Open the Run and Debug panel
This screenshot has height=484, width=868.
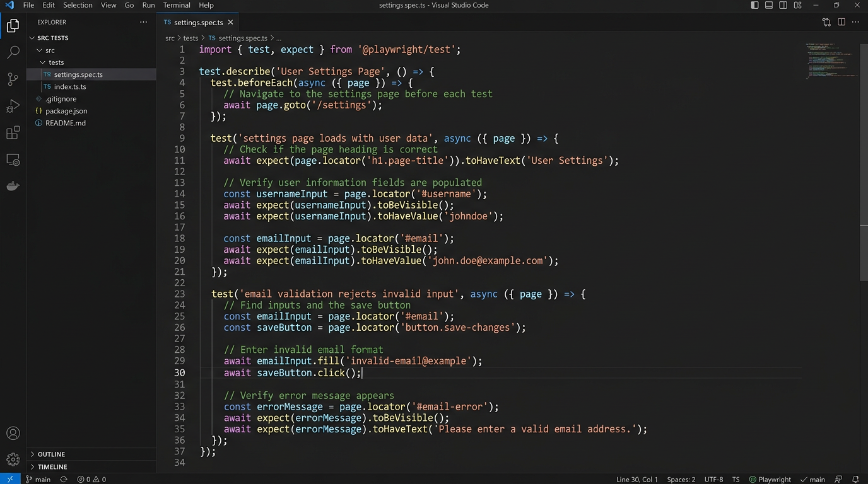pos(13,106)
